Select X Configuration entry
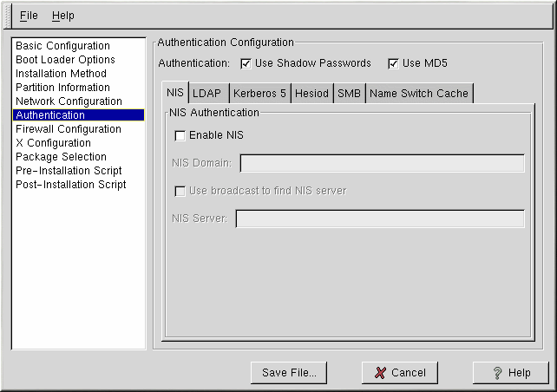 53,143
